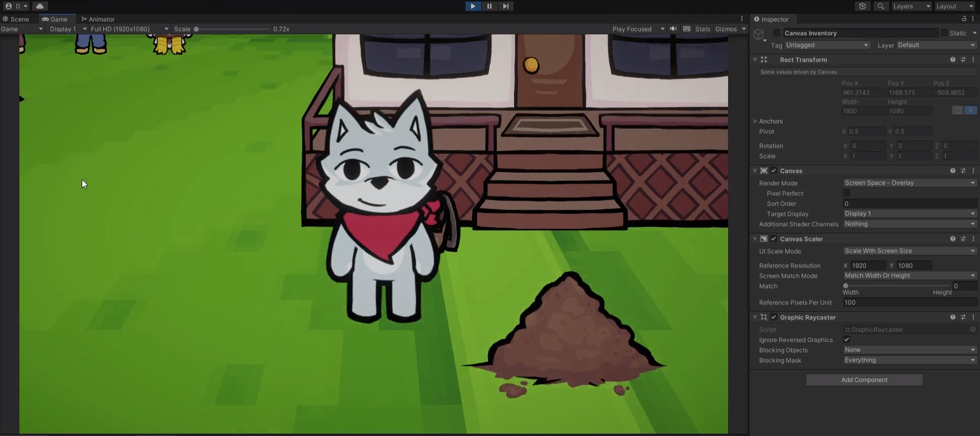Uncheck Ignore Reversed Graphics
Viewport: 980px width, 436px height.
[847, 340]
